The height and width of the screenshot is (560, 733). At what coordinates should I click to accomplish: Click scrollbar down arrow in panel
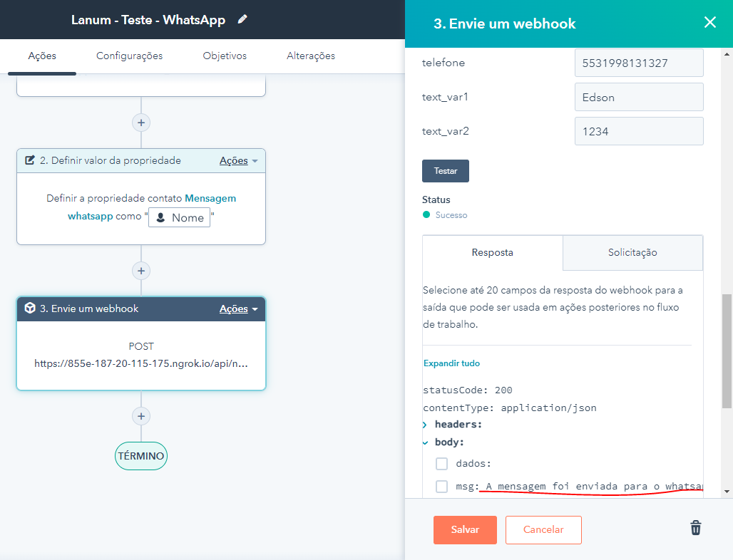tap(727, 492)
